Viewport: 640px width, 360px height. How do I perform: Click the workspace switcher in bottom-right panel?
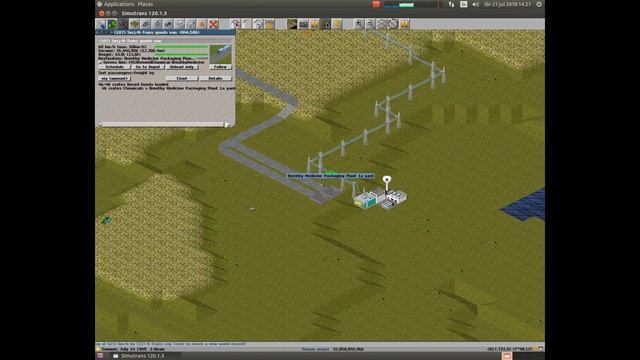(507, 356)
